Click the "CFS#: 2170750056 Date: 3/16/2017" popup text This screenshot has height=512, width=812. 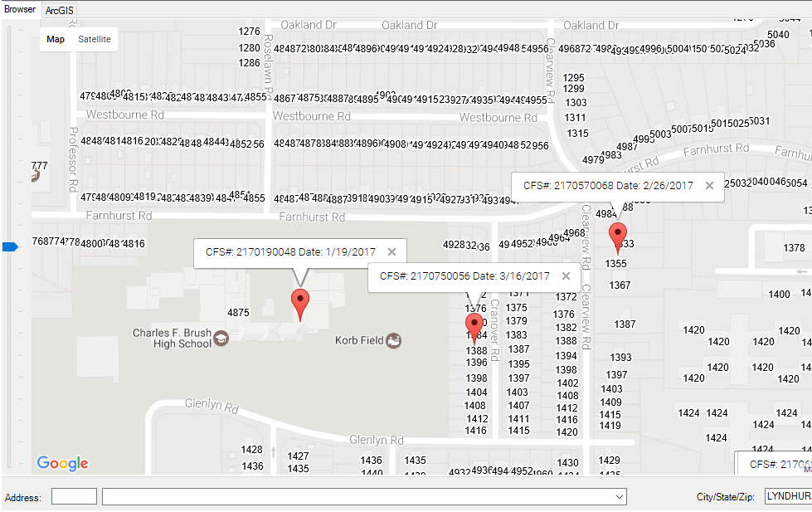pos(464,276)
